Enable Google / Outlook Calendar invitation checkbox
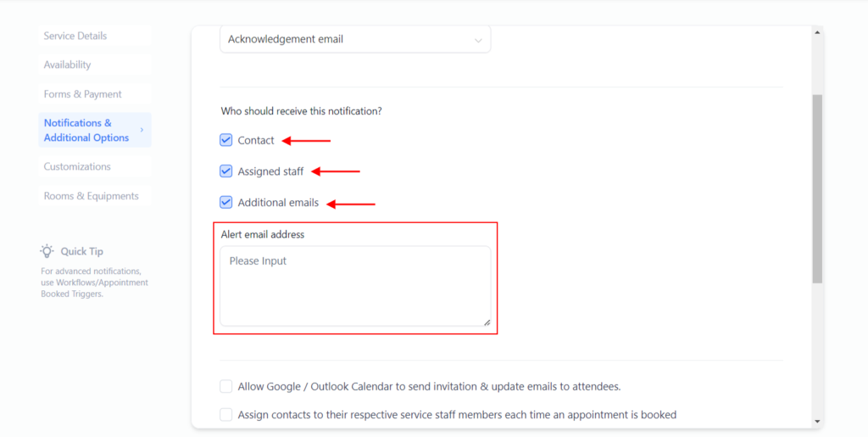 click(x=226, y=386)
